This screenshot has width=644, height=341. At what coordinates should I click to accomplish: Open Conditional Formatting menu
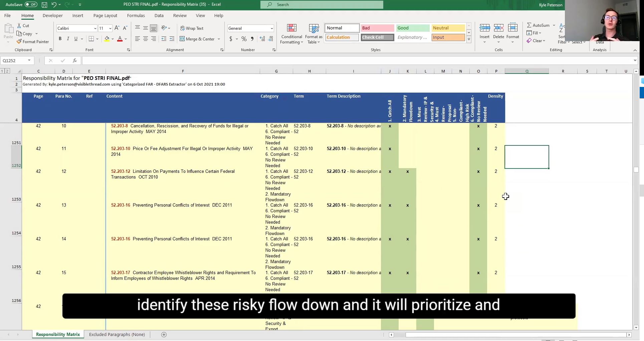pos(291,34)
